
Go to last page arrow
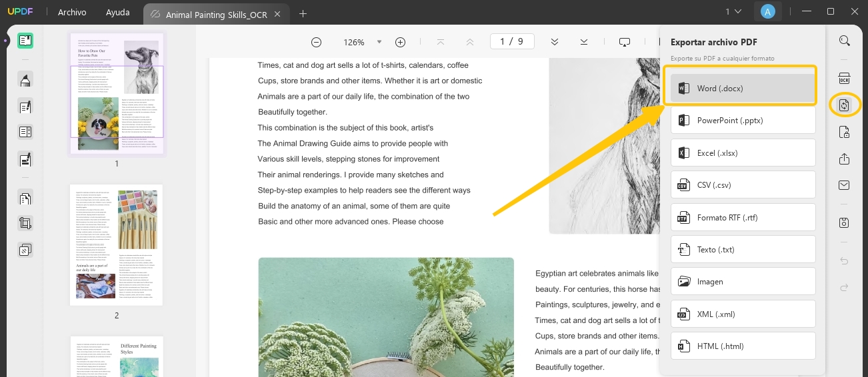[x=584, y=42]
